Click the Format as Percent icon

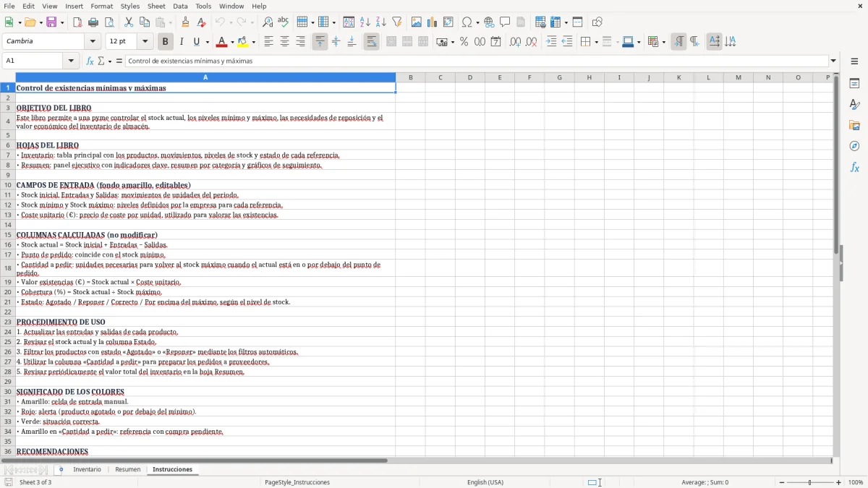point(464,42)
